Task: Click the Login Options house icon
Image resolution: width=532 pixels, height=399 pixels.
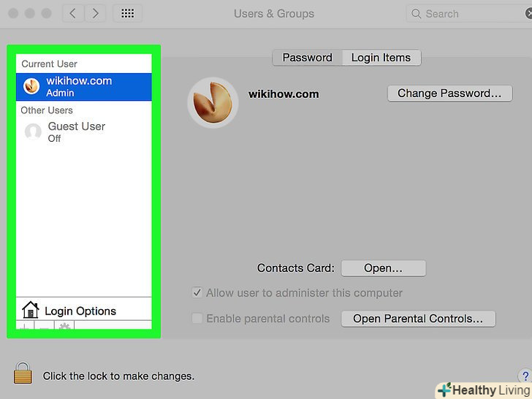Action: tap(31, 309)
